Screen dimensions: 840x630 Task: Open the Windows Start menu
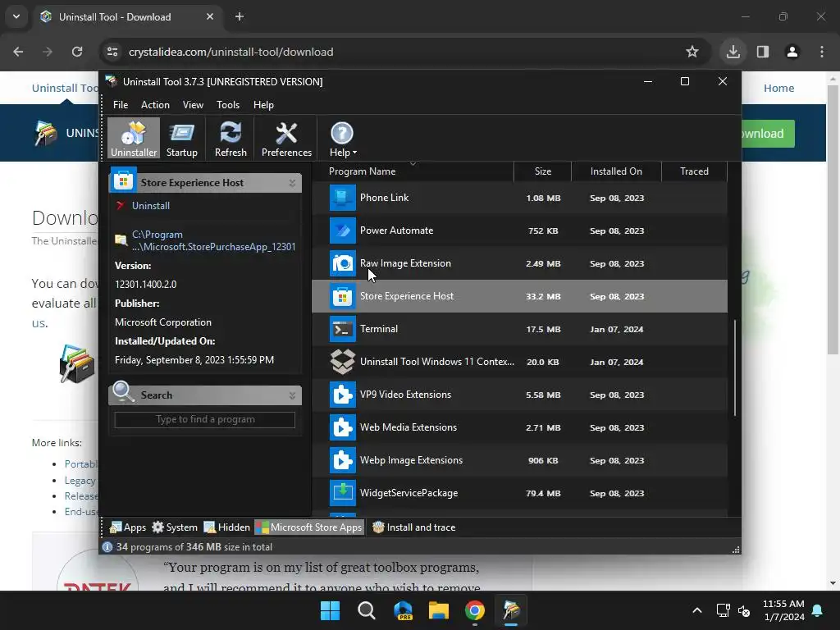330,610
